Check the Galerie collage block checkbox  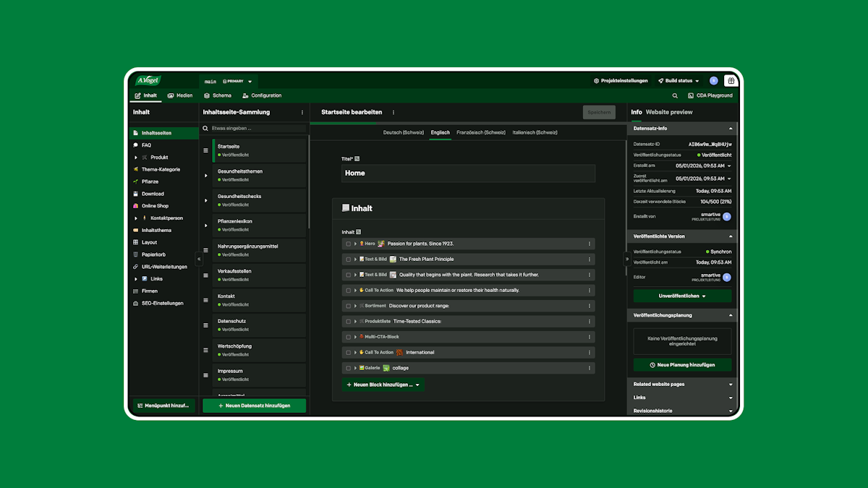[349, 368]
